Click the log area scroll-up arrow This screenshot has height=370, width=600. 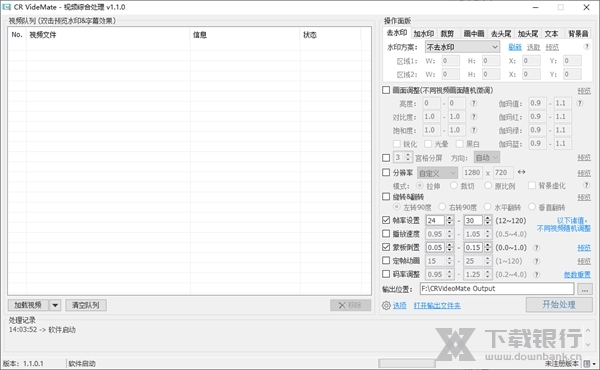588,330
